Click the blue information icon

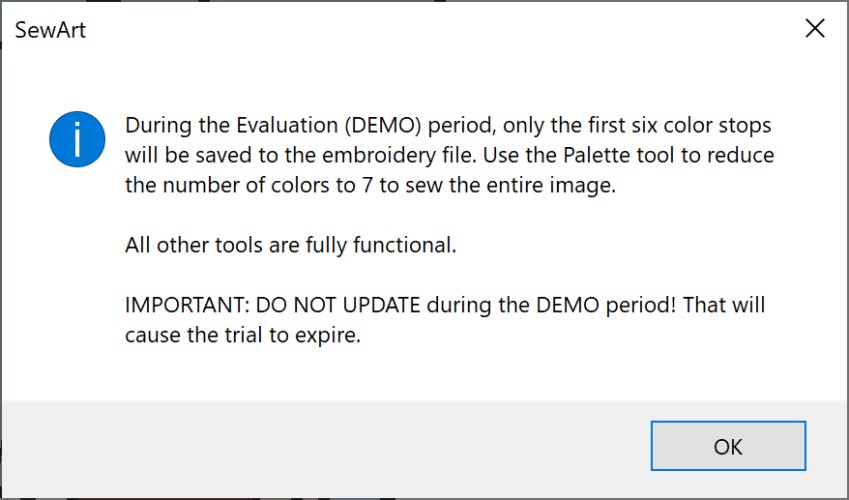(x=77, y=139)
